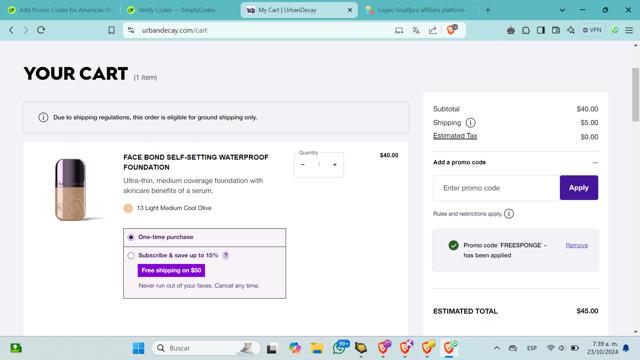Viewport: 640px width, 360px height.
Task: Open Task View on taskbar
Action: coord(272,348)
